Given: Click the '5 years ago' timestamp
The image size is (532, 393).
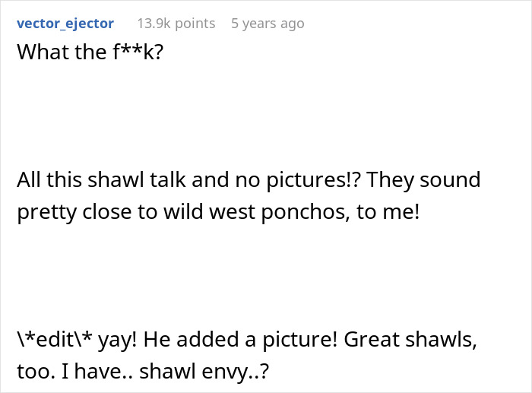Looking at the screenshot, I should (x=268, y=24).
